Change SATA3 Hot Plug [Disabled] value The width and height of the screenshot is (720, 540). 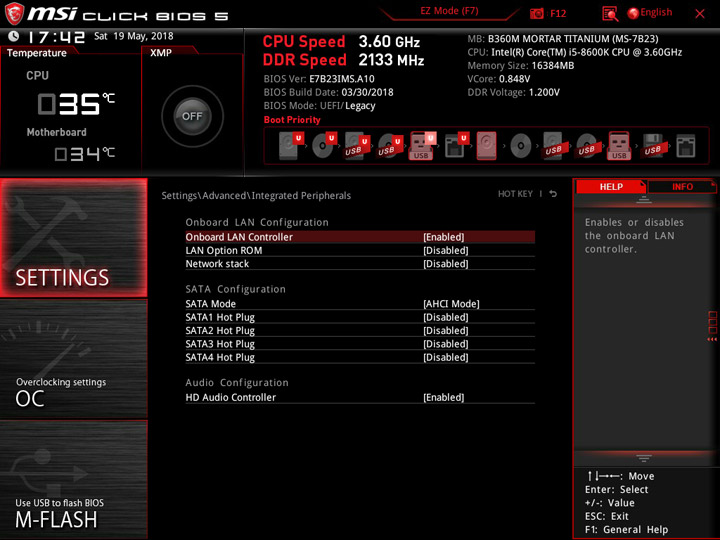[x=445, y=343]
